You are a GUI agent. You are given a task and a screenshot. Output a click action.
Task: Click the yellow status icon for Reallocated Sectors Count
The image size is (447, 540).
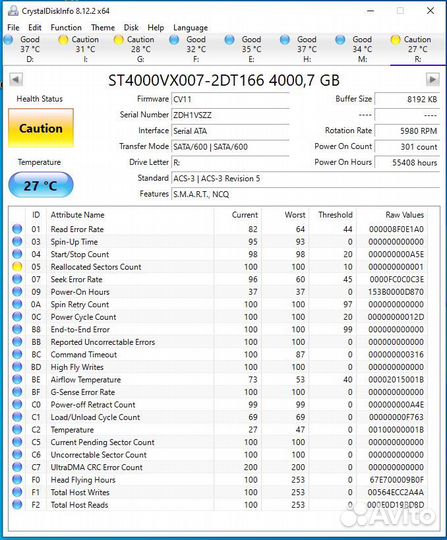pyautogui.click(x=17, y=267)
